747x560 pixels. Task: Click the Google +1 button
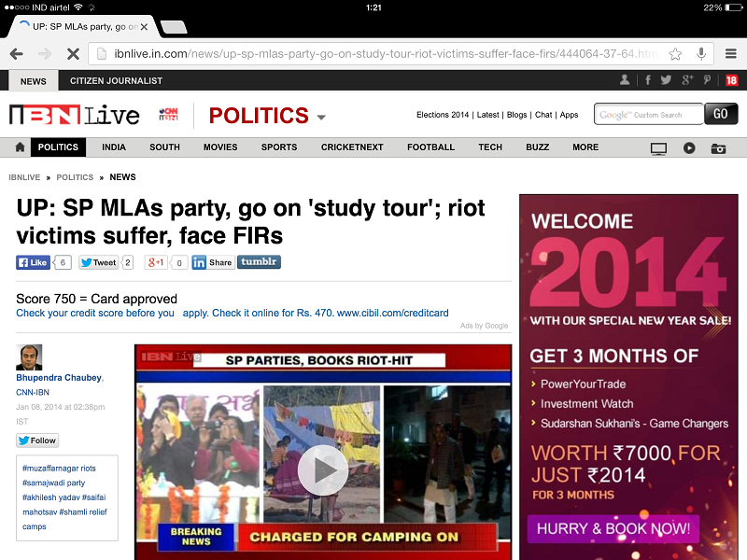click(x=156, y=262)
